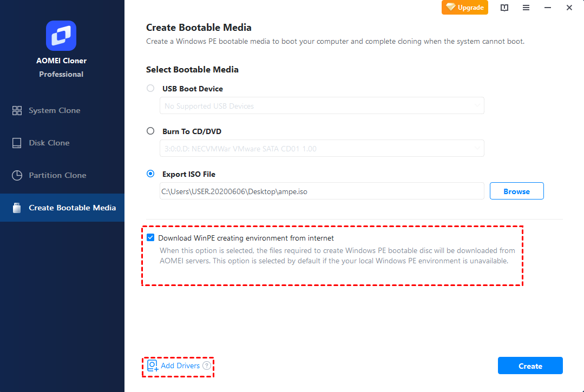Click the Select Bootable Media label

coord(192,70)
